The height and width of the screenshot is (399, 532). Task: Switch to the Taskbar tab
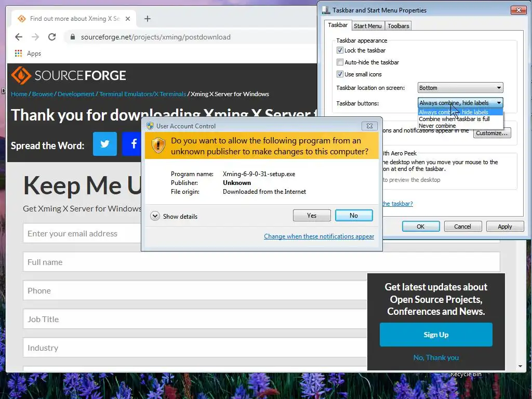click(x=338, y=25)
